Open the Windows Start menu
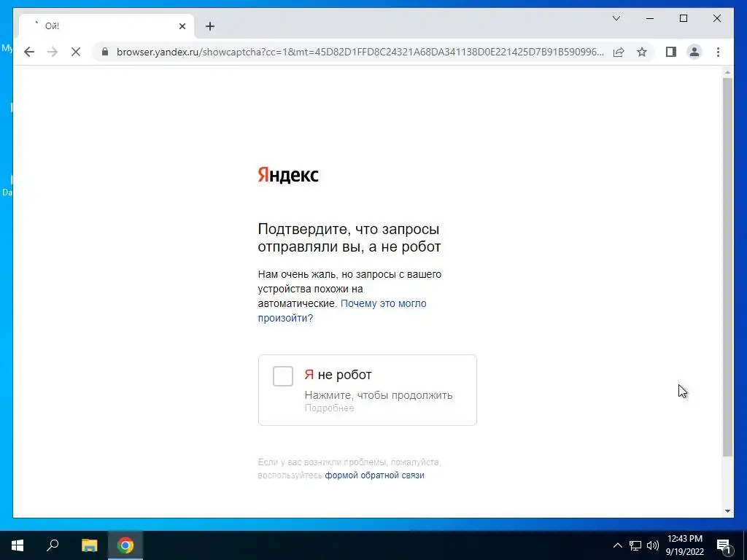 [18, 545]
